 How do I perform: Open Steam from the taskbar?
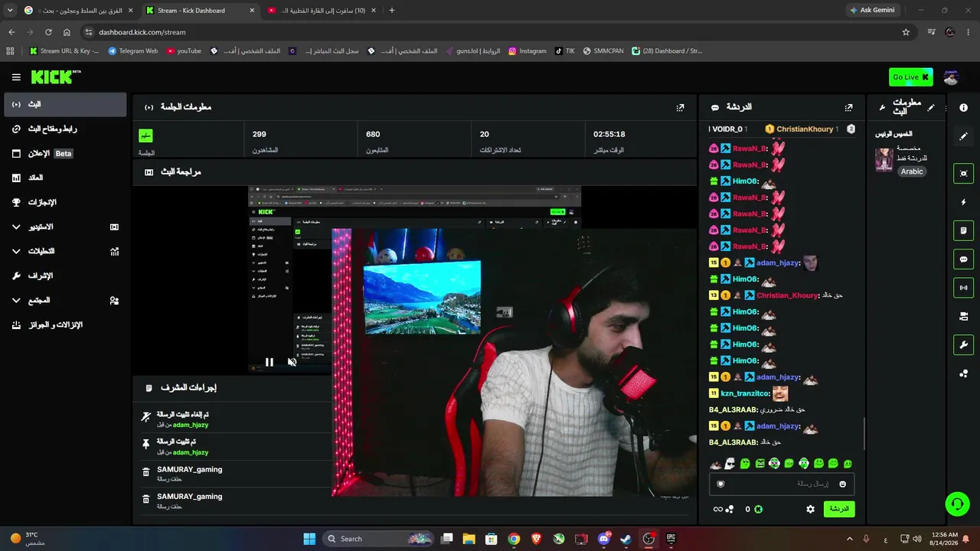pyautogui.click(x=626, y=539)
